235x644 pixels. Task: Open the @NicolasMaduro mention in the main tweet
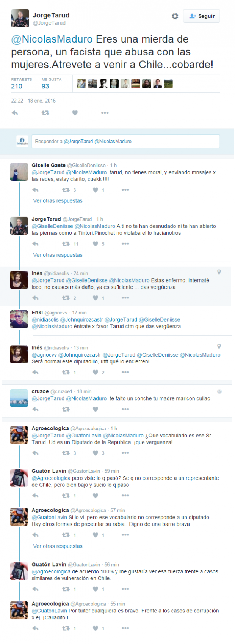point(52,39)
